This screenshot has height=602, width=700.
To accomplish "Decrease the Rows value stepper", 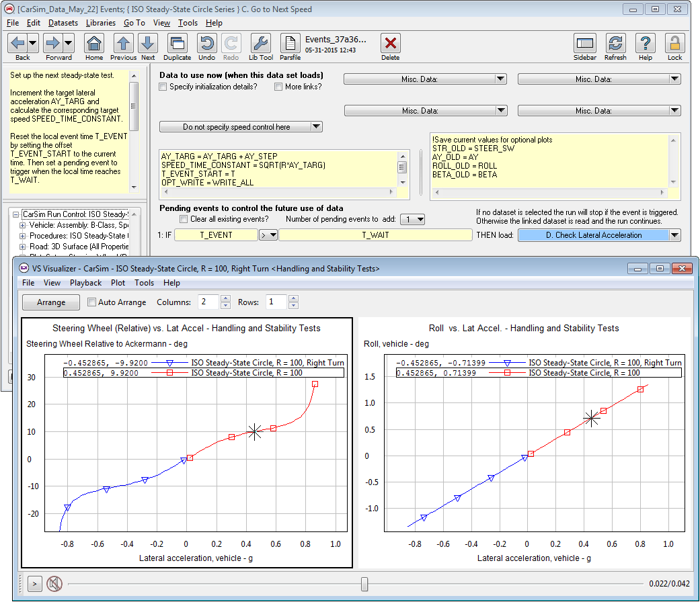I will click(293, 306).
